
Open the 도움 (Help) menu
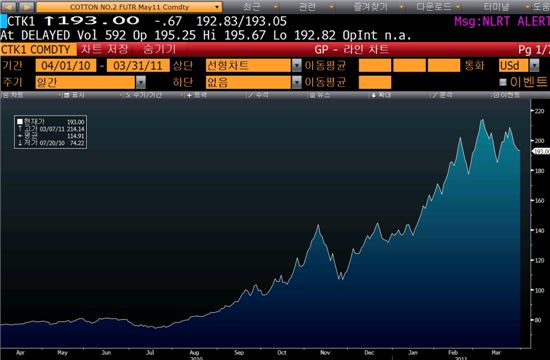tap(541, 7)
